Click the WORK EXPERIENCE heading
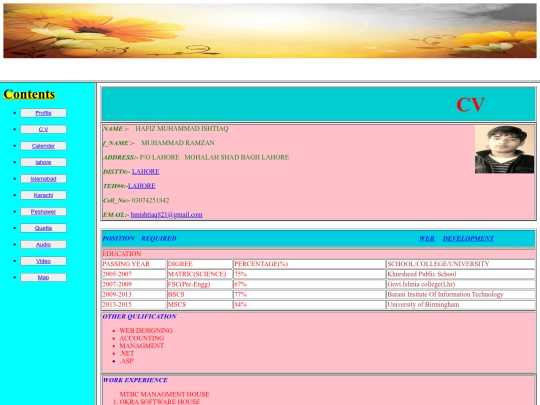540x405 pixels. (x=135, y=380)
